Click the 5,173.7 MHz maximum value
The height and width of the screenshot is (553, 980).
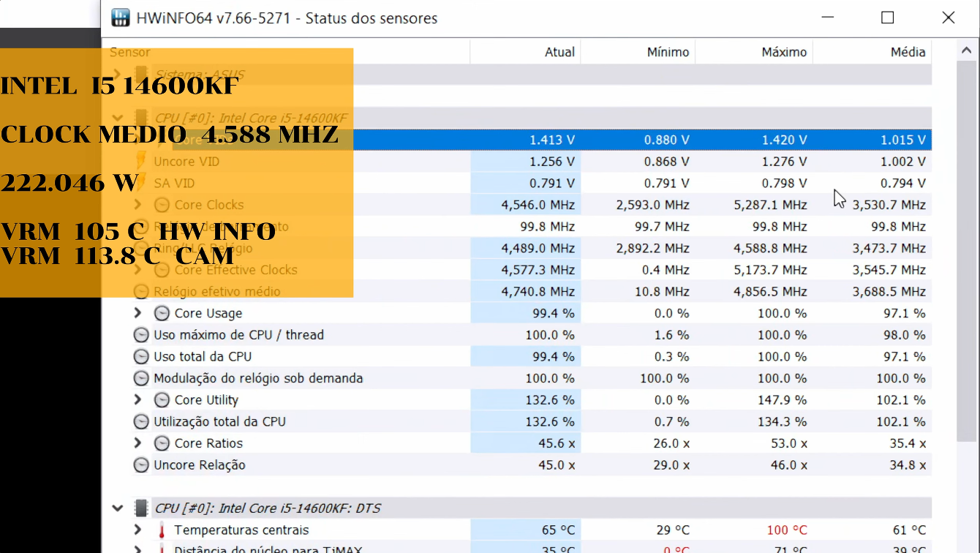[x=771, y=270]
